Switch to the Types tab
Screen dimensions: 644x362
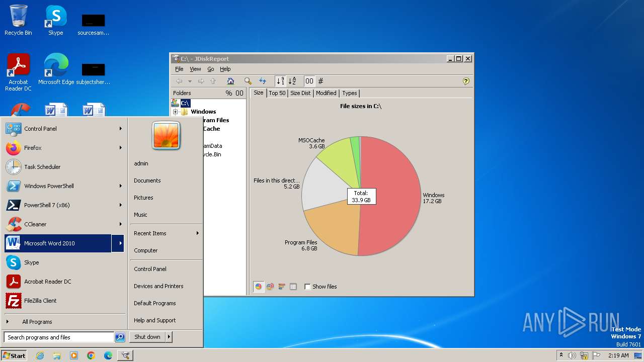tap(350, 93)
